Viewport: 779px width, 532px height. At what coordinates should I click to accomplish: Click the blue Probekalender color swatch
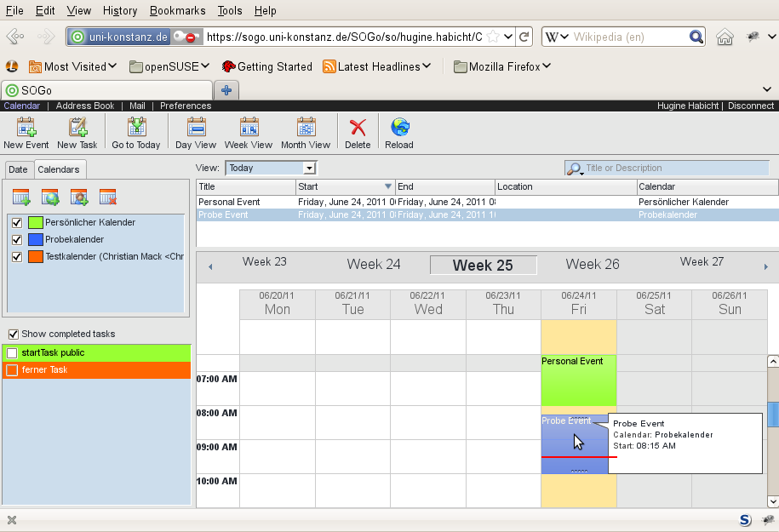click(36, 239)
